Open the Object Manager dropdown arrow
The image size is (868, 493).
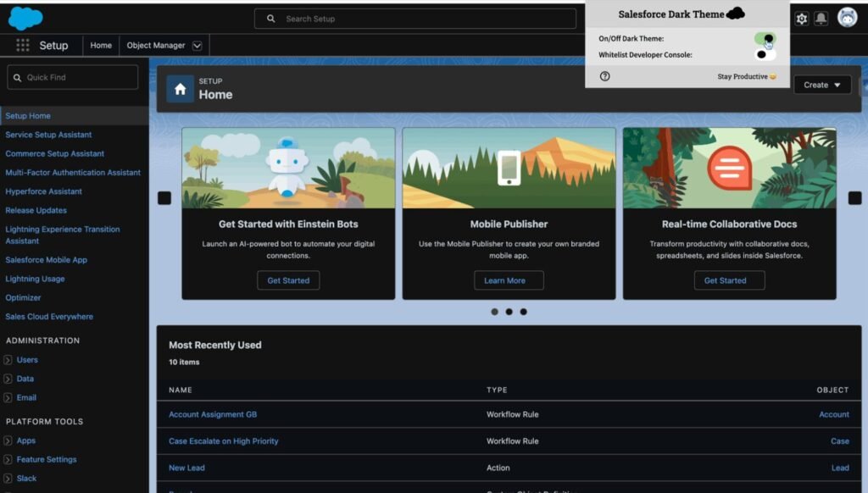point(196,45)
